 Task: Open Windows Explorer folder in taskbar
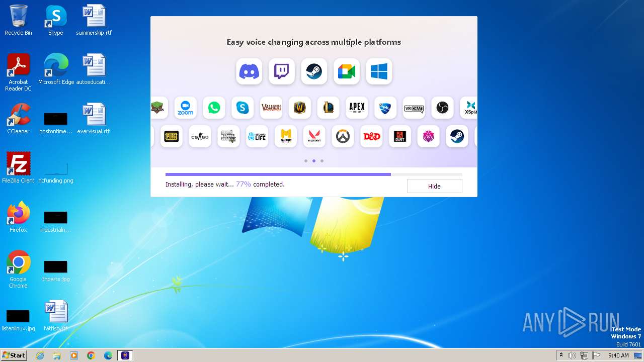[x=57, y=355]
